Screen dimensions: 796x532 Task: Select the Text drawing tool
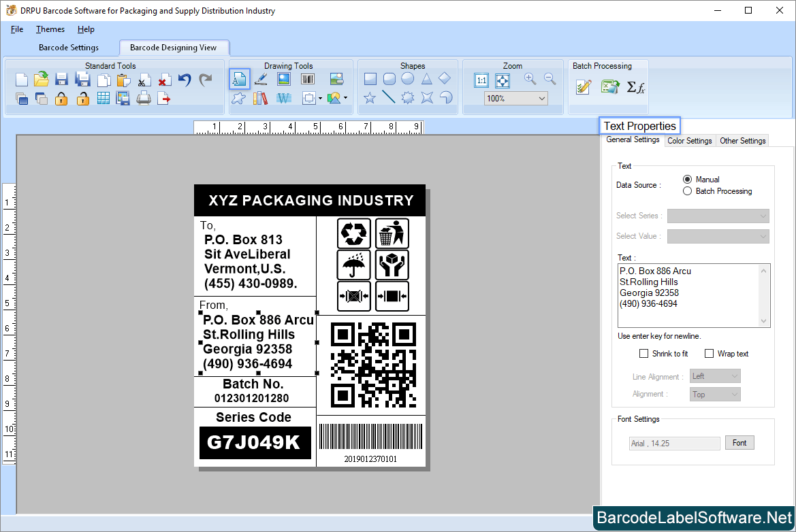click(x=239, y=79)
